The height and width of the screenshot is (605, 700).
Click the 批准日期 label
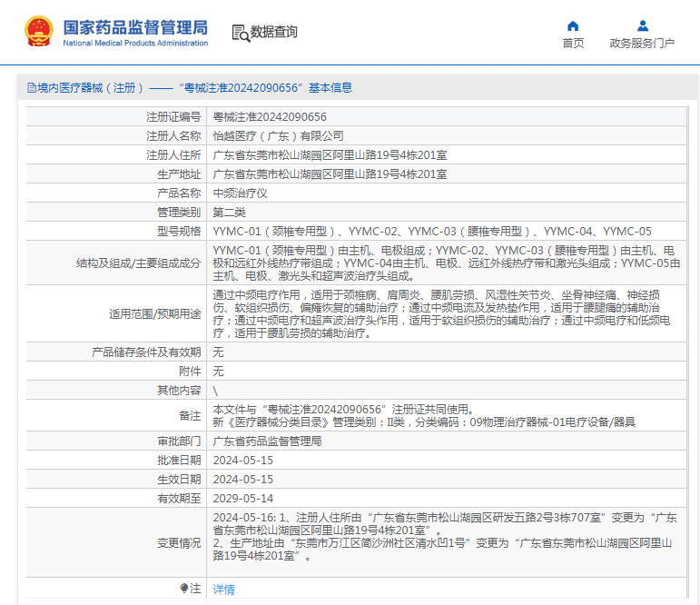(x=179, y=461)
